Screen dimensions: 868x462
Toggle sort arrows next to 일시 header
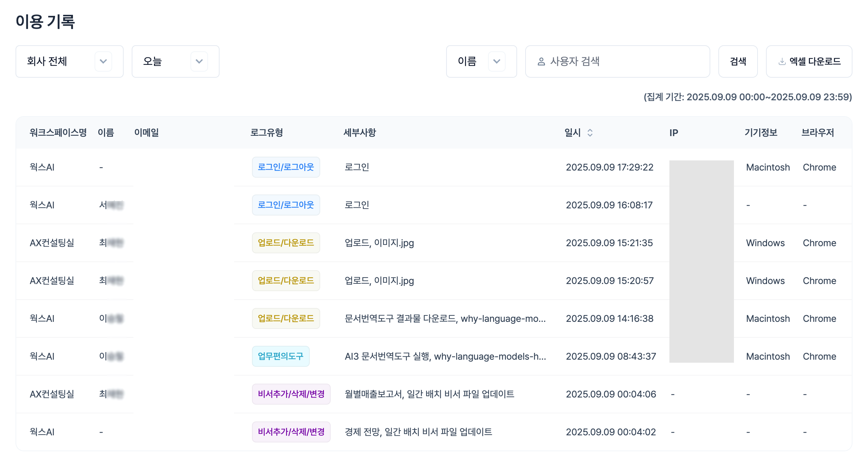coord(590,133)
